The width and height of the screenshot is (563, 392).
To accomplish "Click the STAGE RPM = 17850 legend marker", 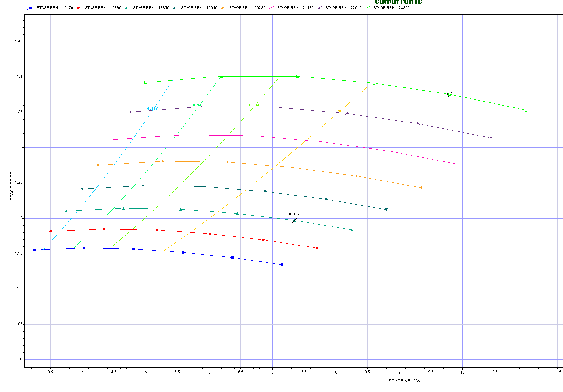I will (126, 8).
